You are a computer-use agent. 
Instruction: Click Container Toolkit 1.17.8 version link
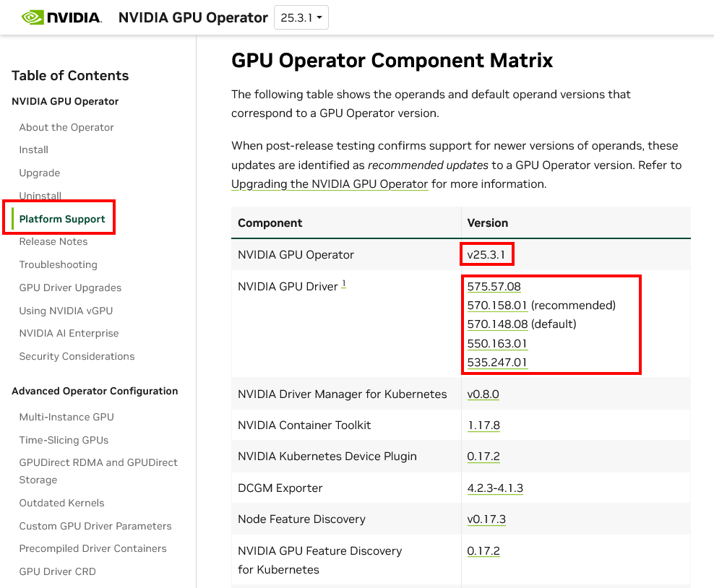[483, 425]
